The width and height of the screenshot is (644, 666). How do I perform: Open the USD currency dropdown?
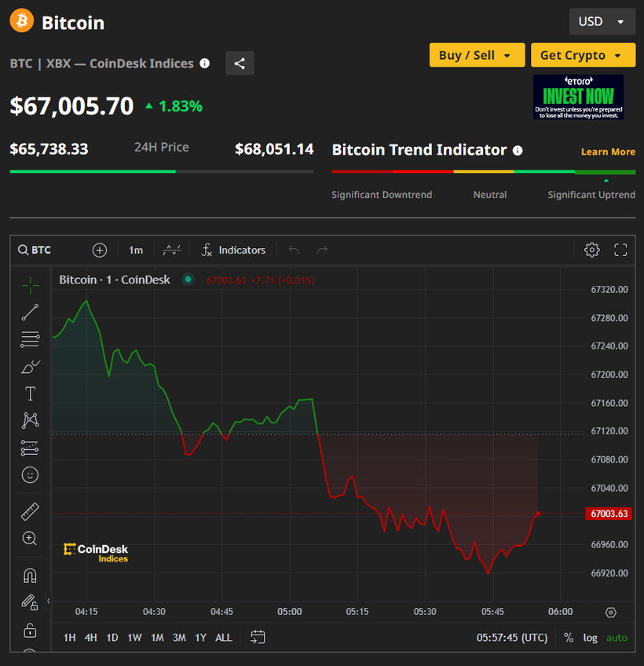coord(602,21)
